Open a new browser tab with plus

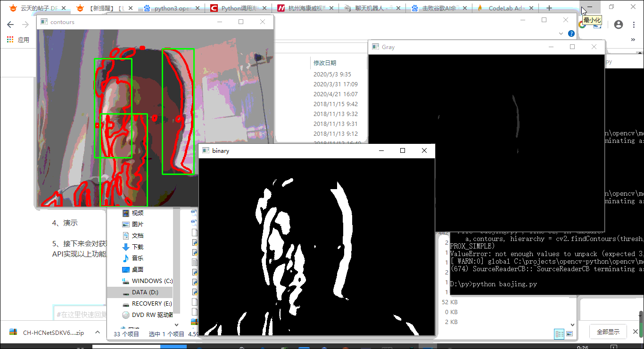tap(549, 8)
